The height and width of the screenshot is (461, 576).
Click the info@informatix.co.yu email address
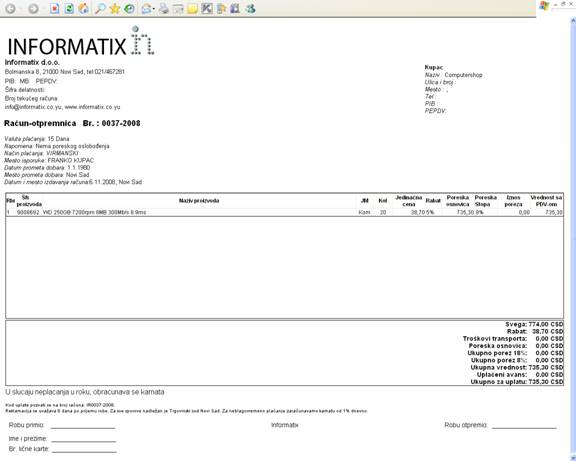[33, 107]
